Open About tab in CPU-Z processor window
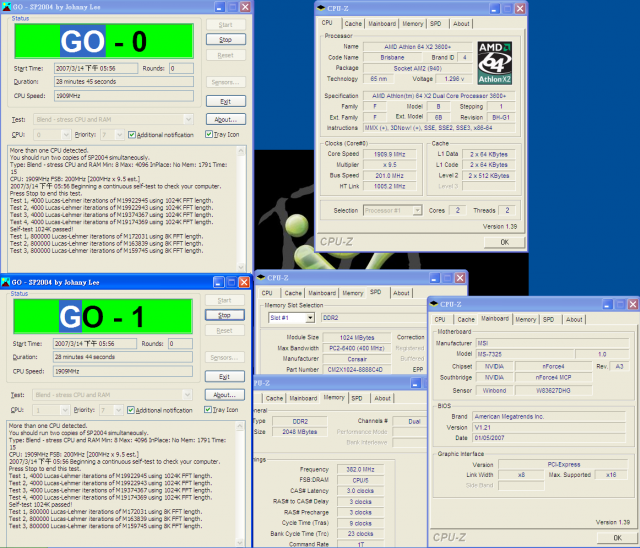The width and height of the screenshot is (640, 548). click(461, 24)
